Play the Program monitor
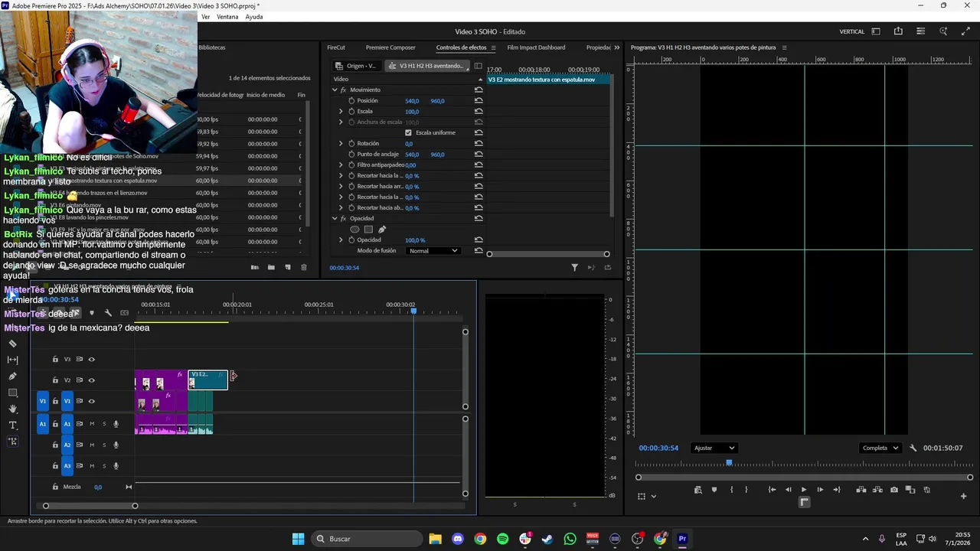 tap(804, 490)
